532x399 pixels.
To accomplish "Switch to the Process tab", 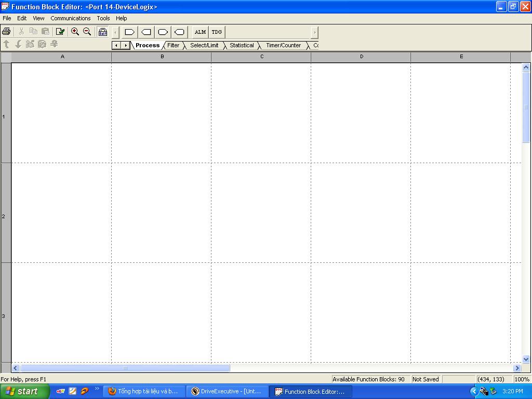I will [148, 45].
